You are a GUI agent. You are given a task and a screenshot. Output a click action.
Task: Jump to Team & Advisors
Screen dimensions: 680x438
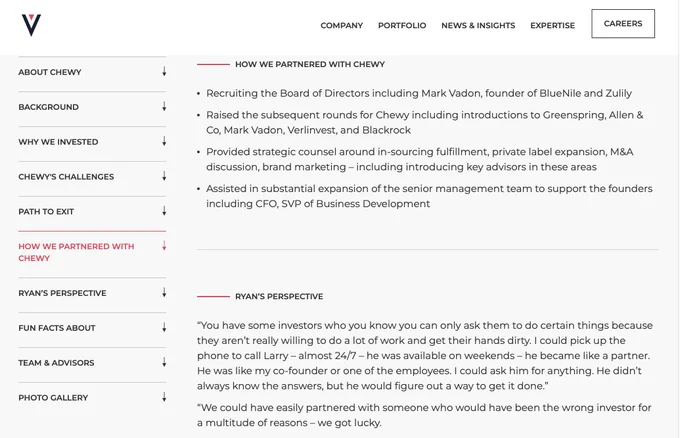pyautogui.click(x=56, y=363)
